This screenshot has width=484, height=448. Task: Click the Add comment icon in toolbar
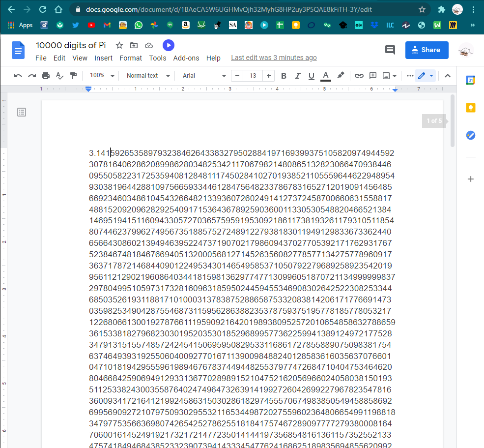(373, 76)
